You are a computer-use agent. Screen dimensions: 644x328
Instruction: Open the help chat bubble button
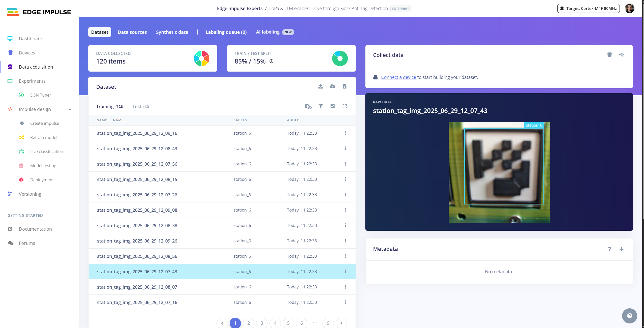pyautogui.click(x=629, y=316)
